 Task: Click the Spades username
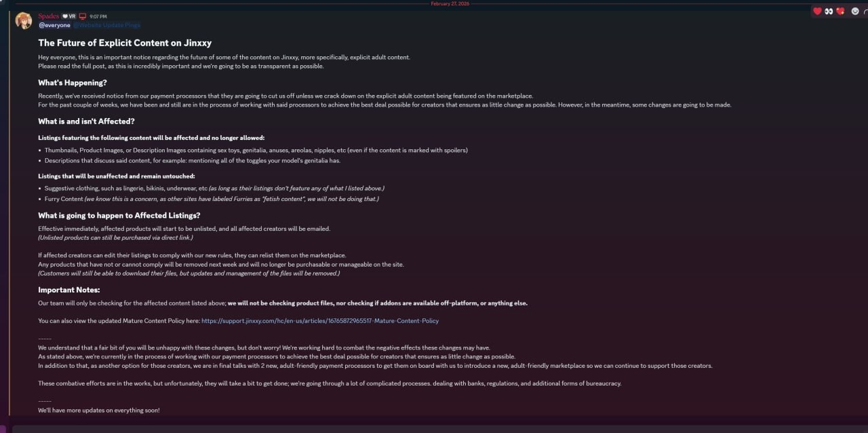tap(49, 16)
